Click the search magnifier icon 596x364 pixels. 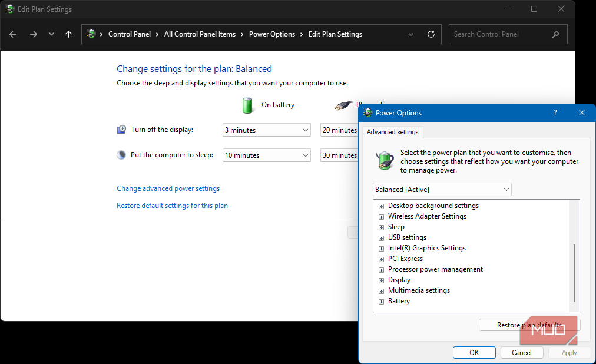[x=555, y=34]
